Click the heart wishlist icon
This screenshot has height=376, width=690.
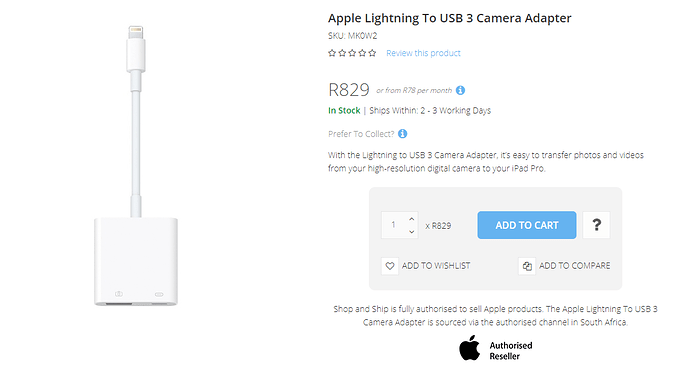[390, 266]
